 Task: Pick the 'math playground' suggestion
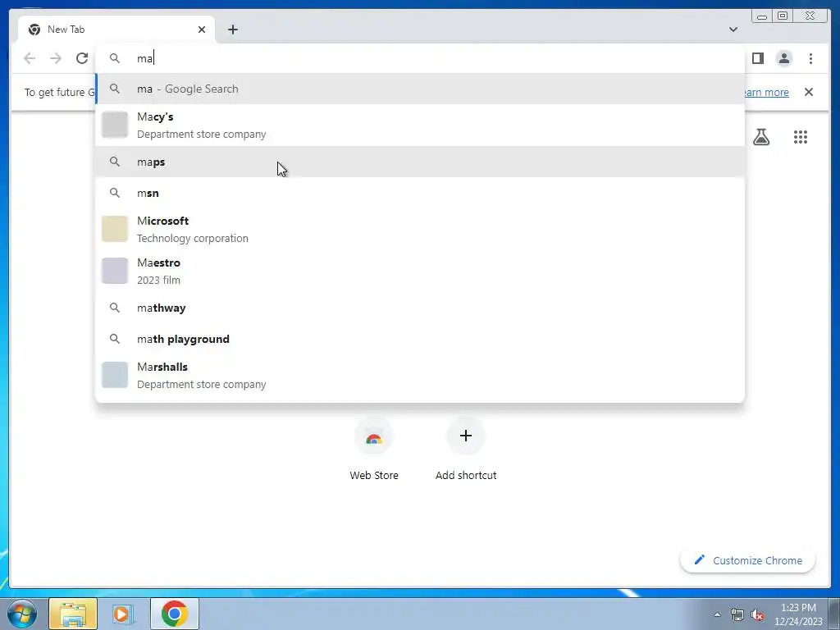click(420, 339)
